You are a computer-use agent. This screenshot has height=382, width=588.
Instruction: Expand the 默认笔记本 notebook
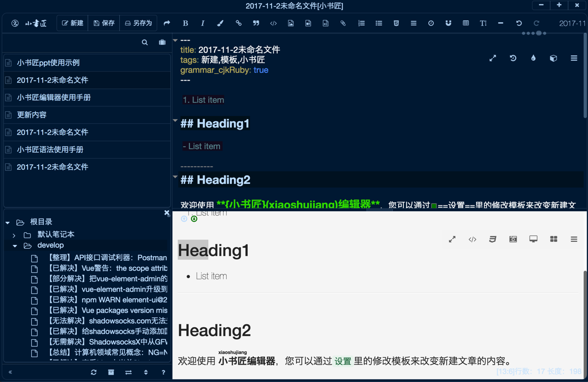14,235
